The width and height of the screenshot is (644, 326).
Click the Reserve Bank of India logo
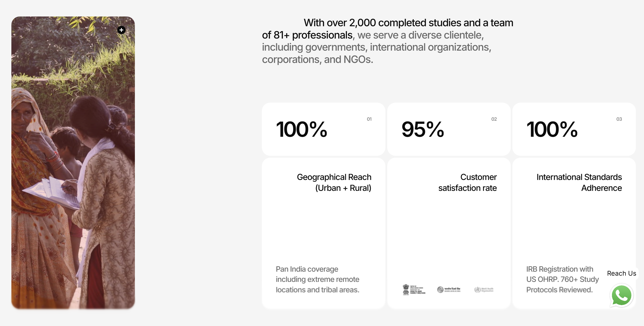pyautogui.click(x=449, y=290)
